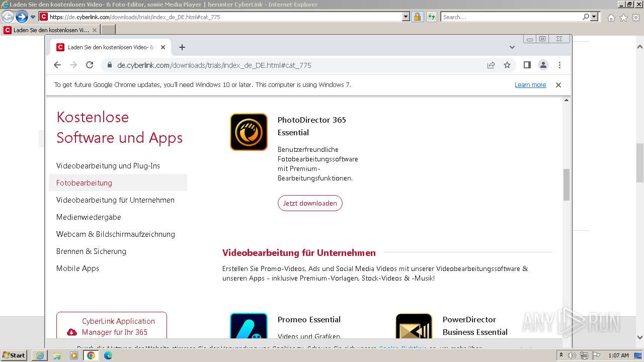Viewport: 644px width, 362px height.
Task: Click Chrome's back arrow
Action: click(x=57, y=65)
